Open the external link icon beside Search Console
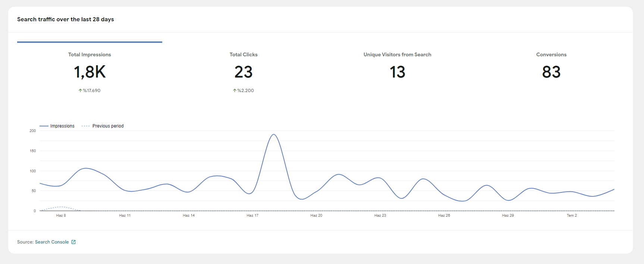The image size is (644, 264). [73, 242]
